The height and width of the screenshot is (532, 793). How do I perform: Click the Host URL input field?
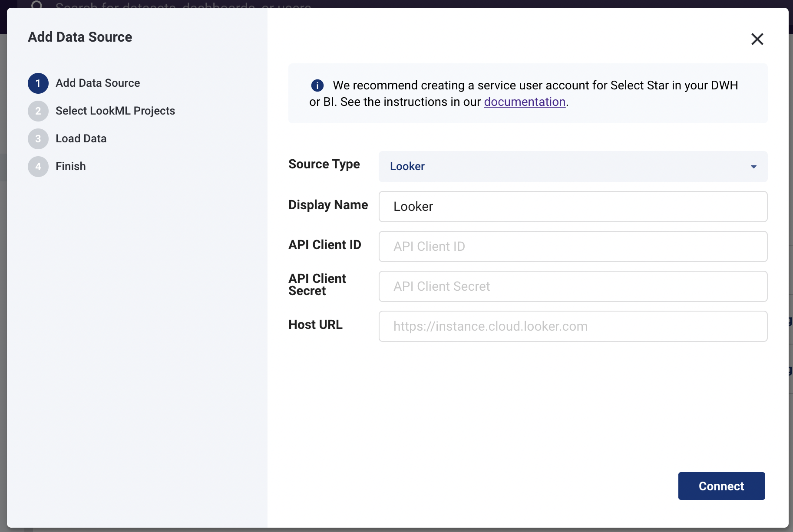pyautogui.click(x=573, y=326)
